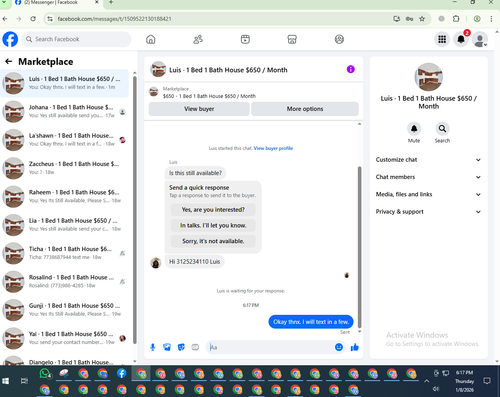
Task: Open the View buyer profile link
Action: (x=273, y=148)
